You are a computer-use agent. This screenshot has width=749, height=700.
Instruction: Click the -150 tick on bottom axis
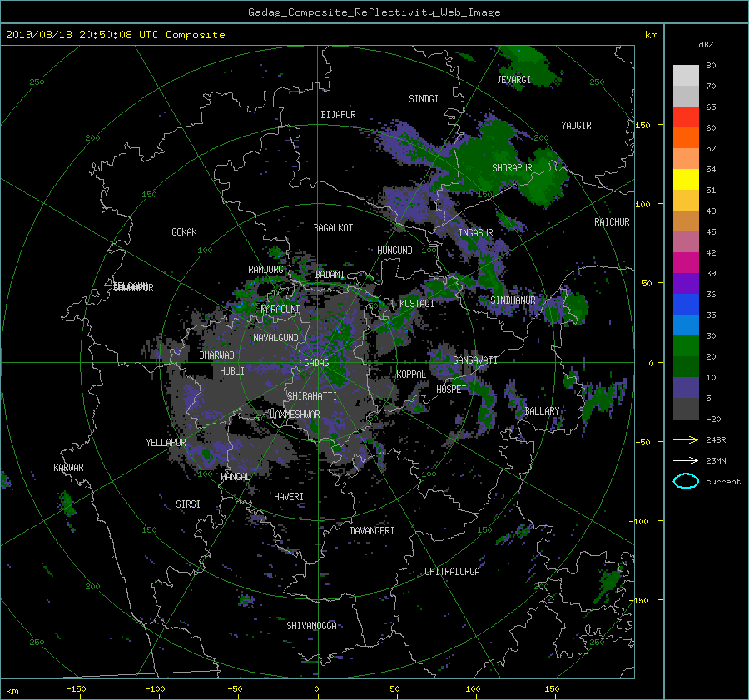click(x=76, y=688)
